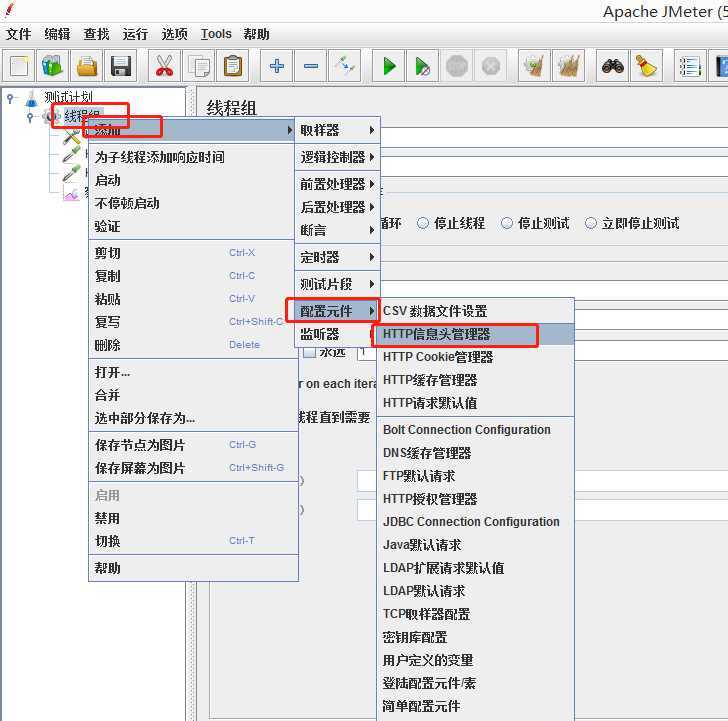Select 停止线程 radio button
The width and height of the screenshot is (728, 721).
(x=422, y=223)
